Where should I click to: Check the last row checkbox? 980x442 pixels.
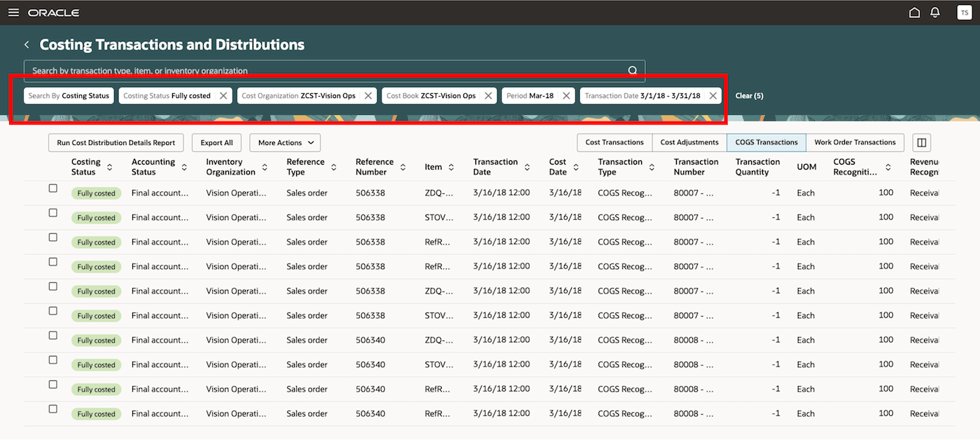52,409
